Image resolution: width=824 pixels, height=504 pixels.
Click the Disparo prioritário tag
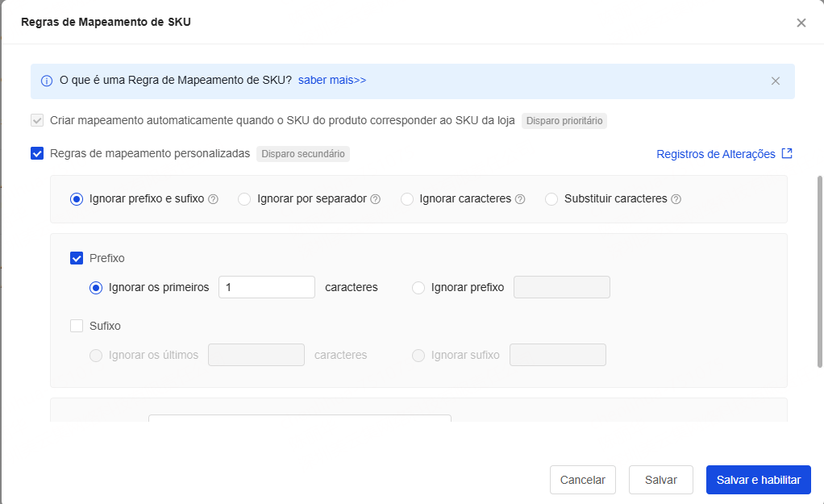(x=564, y=121)
